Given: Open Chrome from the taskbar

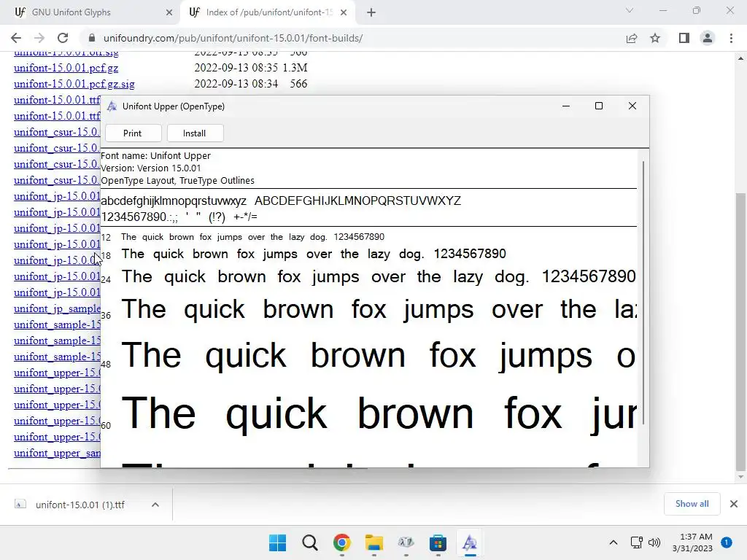Looking at the screenshot, I should [342, 542].
